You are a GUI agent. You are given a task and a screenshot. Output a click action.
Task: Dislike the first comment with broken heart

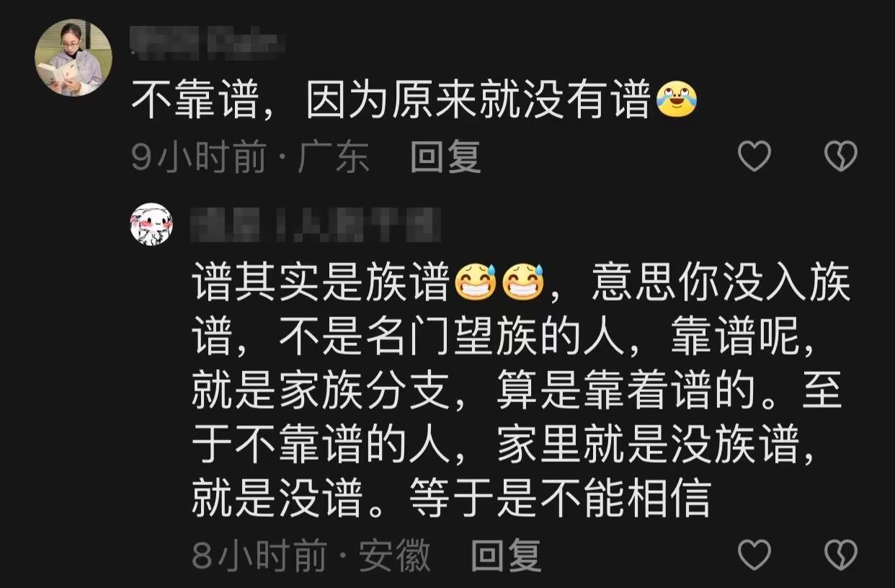[840, 156]
